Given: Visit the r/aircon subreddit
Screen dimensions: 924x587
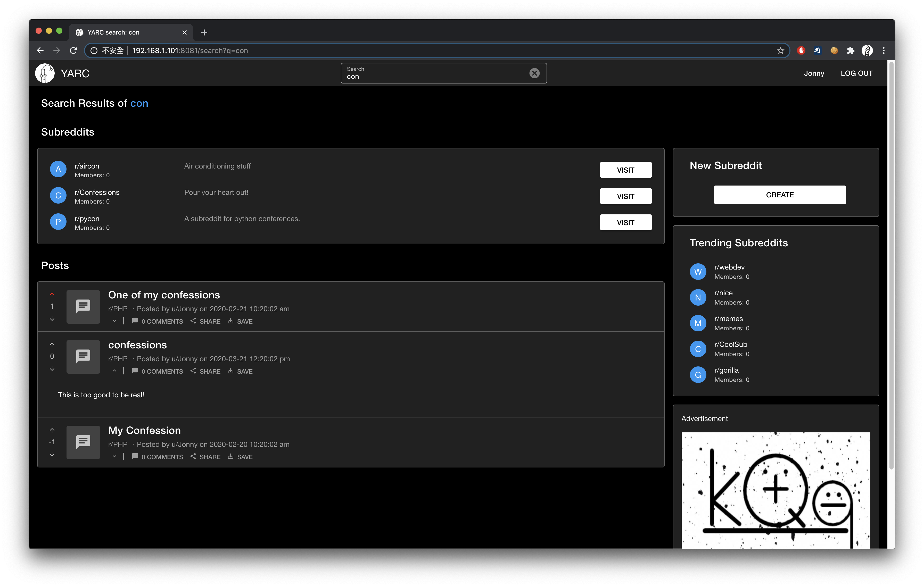Looking at the screenshot, I should (x=625, y=170).
